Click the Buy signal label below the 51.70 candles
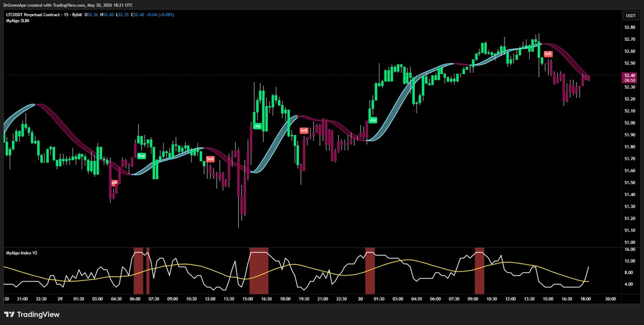This screenshot has height=325, width=644. coord(141,156)
